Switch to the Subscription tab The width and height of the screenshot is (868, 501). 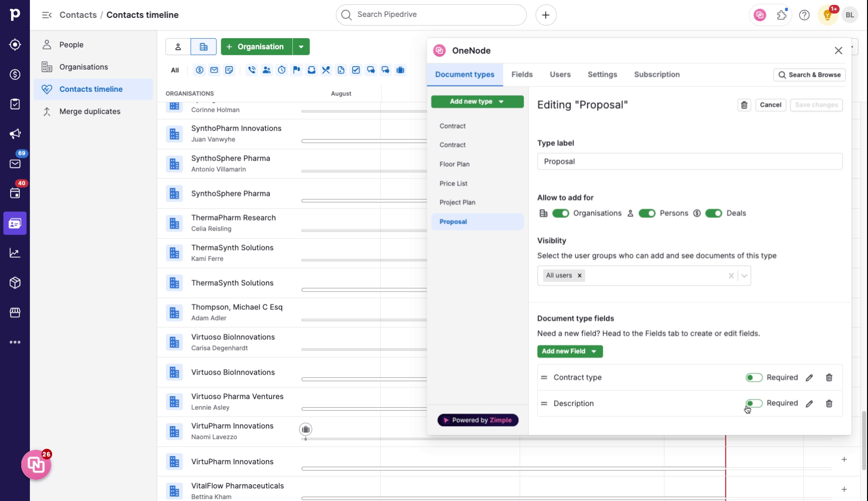[657, 74]
